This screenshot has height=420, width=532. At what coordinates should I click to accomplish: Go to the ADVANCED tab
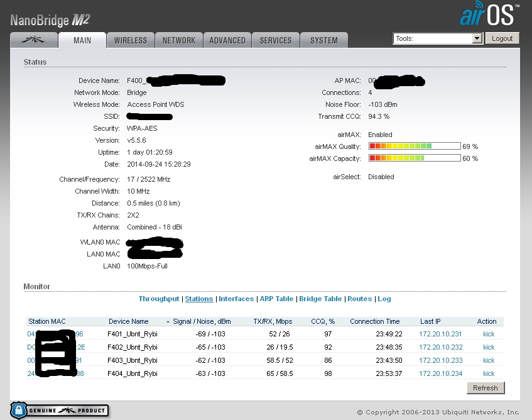227,40
